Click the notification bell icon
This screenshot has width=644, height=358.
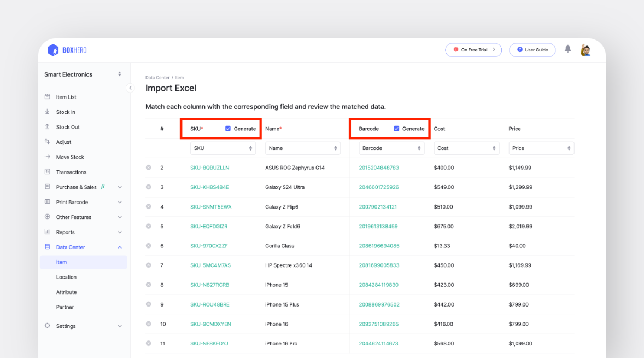pyautogui.click(x=567, y=49)
